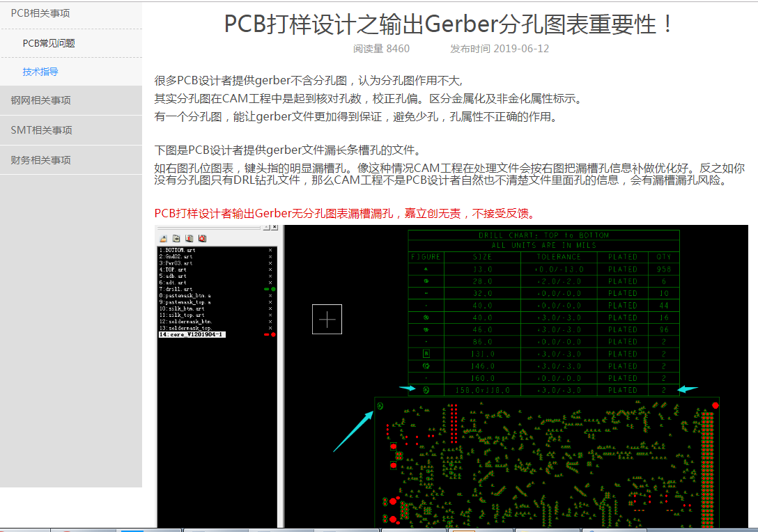Click the add-layer document icon with plus
Screen dimensions: 758x532
click(x=176, y=239)
